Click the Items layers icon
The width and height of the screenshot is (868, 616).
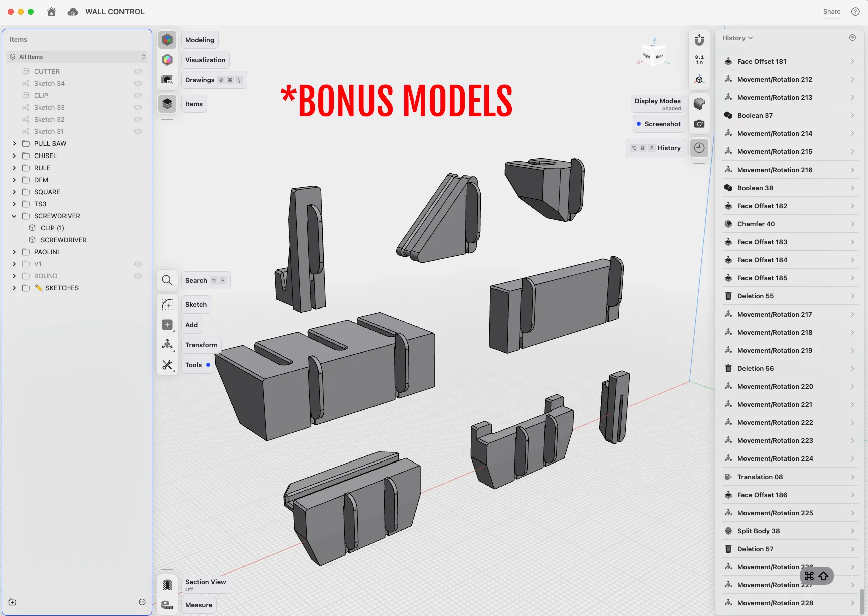(x=167, y=104)
